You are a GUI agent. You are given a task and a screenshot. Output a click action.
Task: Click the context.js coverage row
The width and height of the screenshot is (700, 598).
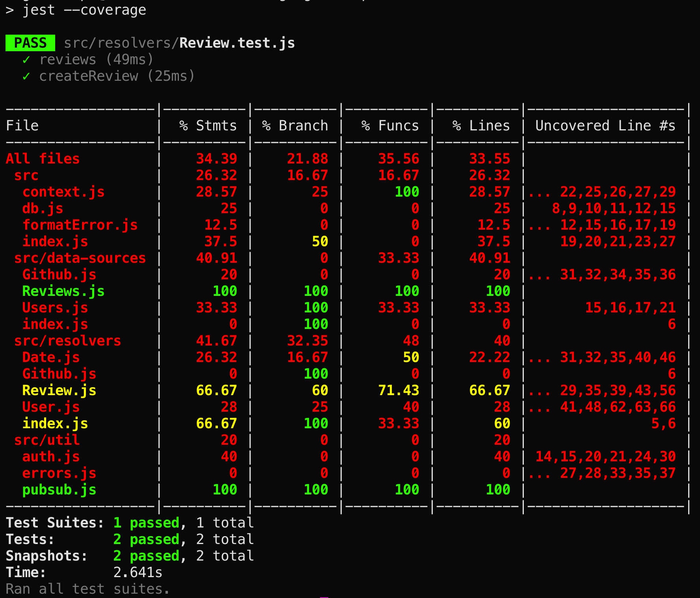point(63,192)
